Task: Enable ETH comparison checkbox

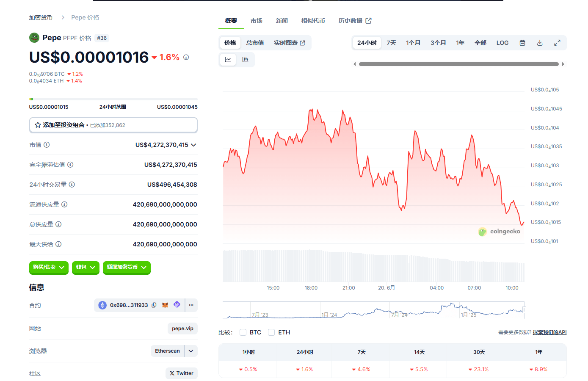Action: click(x=271, y=332)
